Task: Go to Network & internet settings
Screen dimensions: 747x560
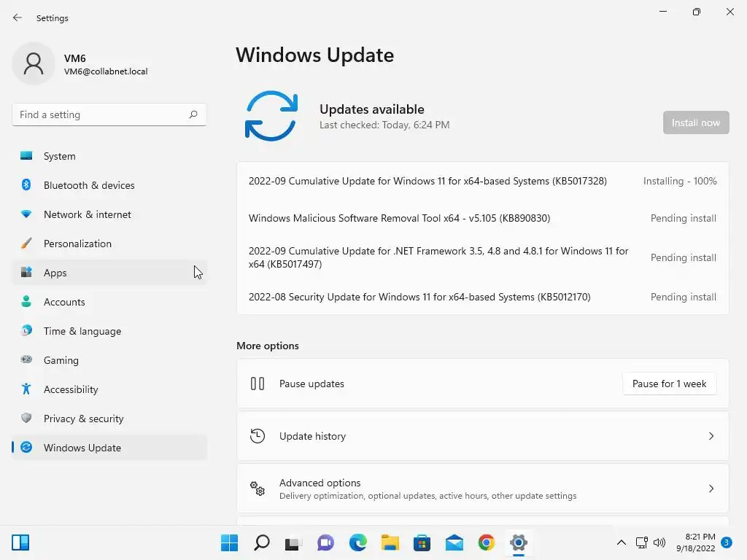Action: tap(109, 214)
